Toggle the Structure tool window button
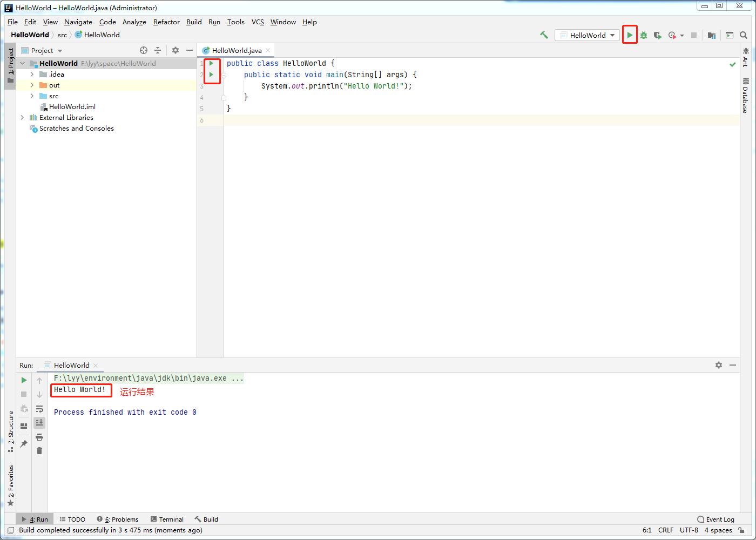 click(x=10, y=431)
